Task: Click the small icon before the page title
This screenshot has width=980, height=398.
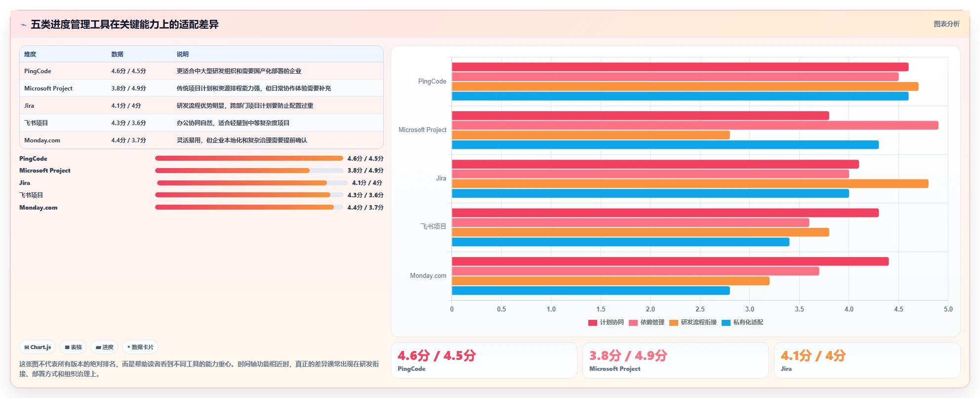Action: click(23, 25)
